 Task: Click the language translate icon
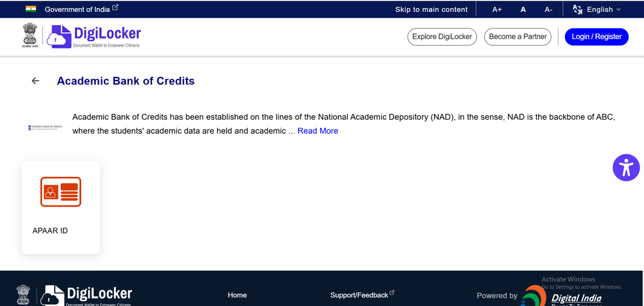click(x=578, y=9)
